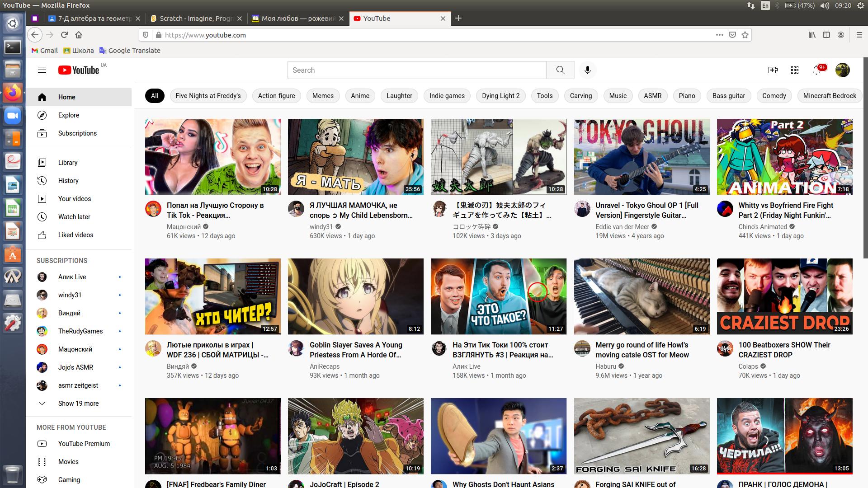The height and width of the screenshot is (488, 868).
Task: Bookmark this page with star icon
Action: 745,35
